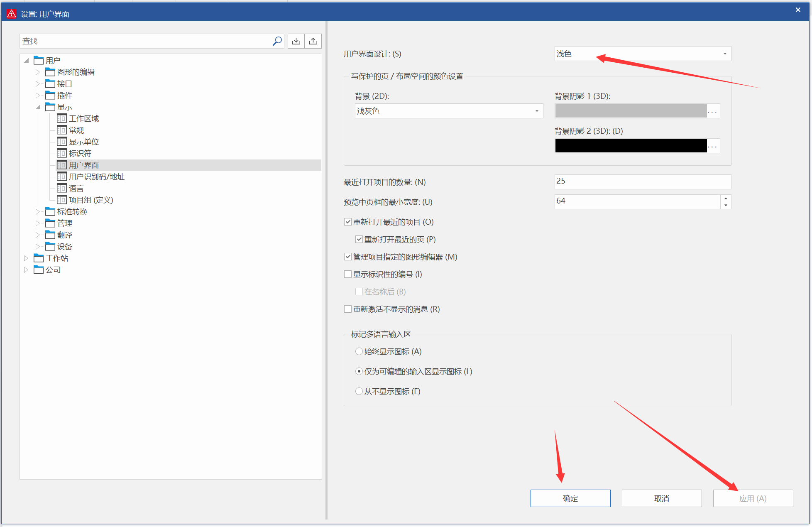Click the 工作站 folder icon
The width and height of the screenshot is (812, 527).
[x=39, y=258]
